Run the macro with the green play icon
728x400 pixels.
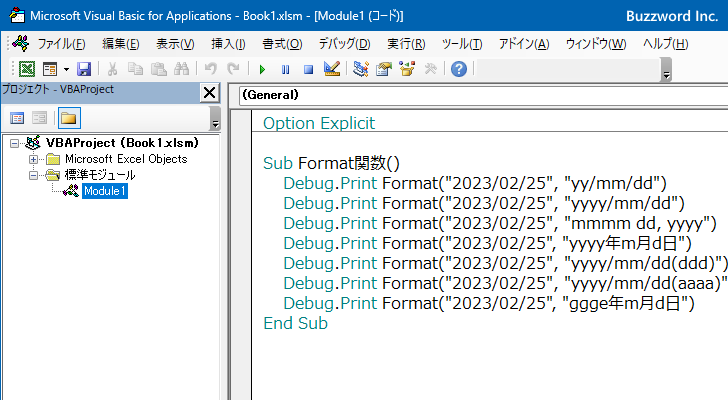pos(262,70)
